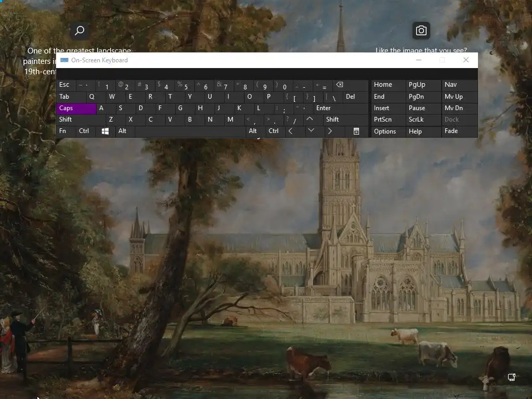Image resolution: width=532 pixels, height=399 pixels.
Task: Click the PrtScn key
Action: click(388, 119)
